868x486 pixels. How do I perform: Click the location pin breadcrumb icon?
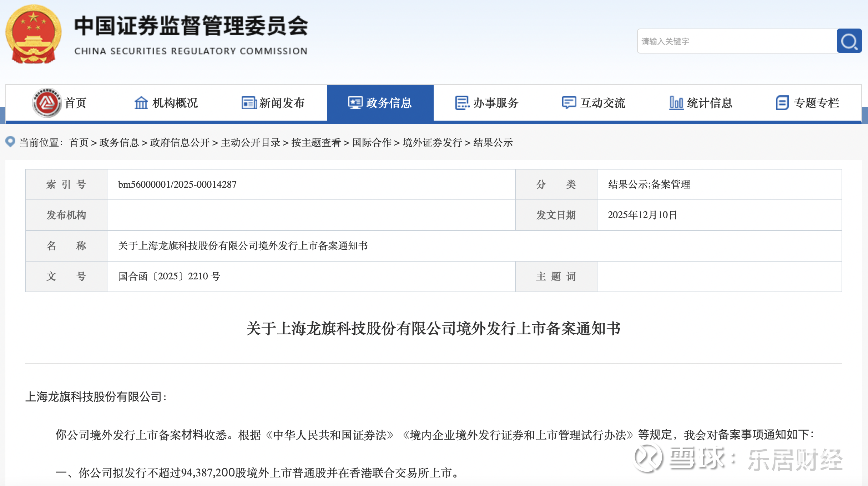coord(10,142)
